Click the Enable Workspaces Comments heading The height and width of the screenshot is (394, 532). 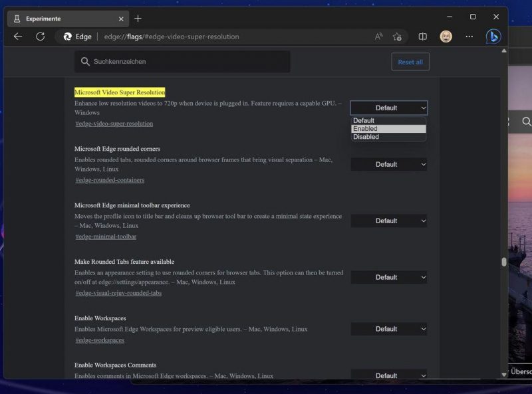click(115, 365)
